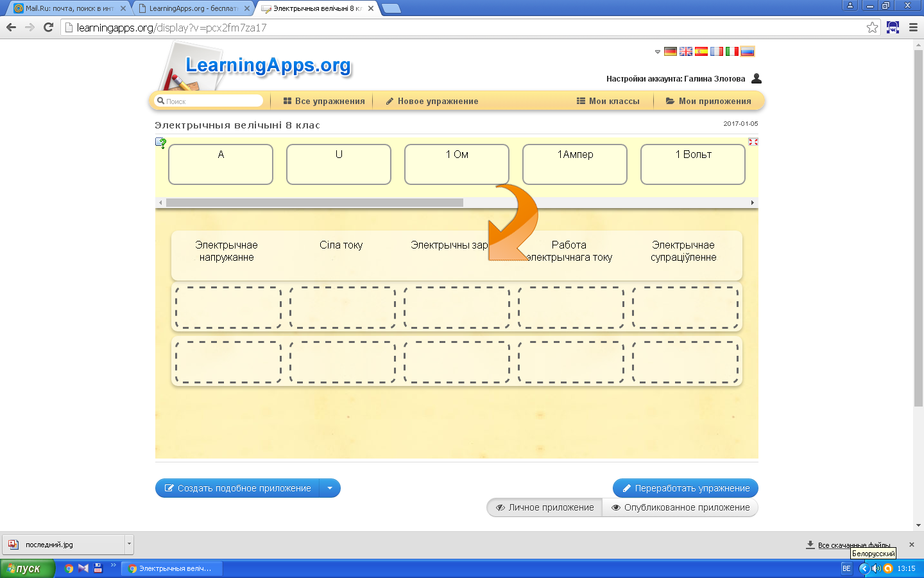Image resolution: width=924 pixels, height=578 pixels.
Task: Open Chrome menu hamburger icon
Action: click(x=913, y=27)
